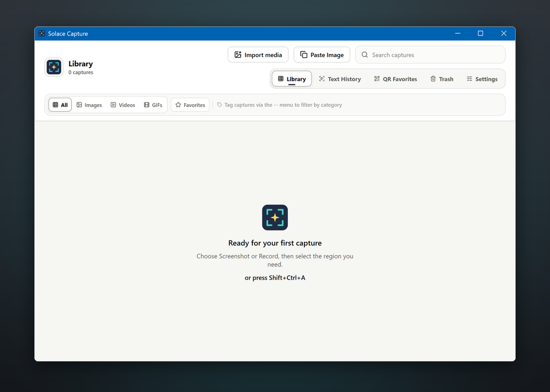Click the Solace Capture logo beside Library

(x=54, y=67)
